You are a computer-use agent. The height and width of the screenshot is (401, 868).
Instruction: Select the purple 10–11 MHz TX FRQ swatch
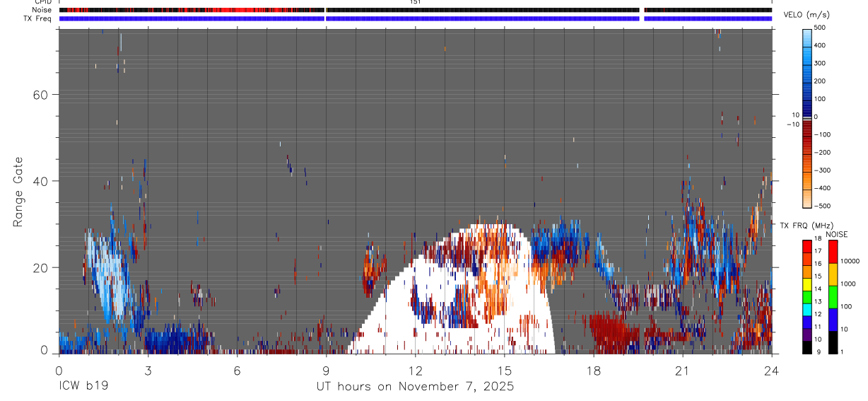(807, 335)
